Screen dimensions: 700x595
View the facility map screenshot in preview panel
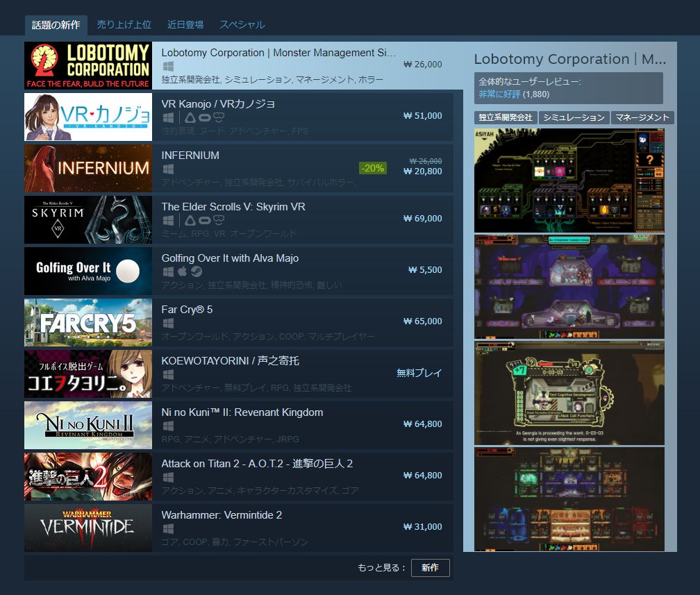(569, 181)
